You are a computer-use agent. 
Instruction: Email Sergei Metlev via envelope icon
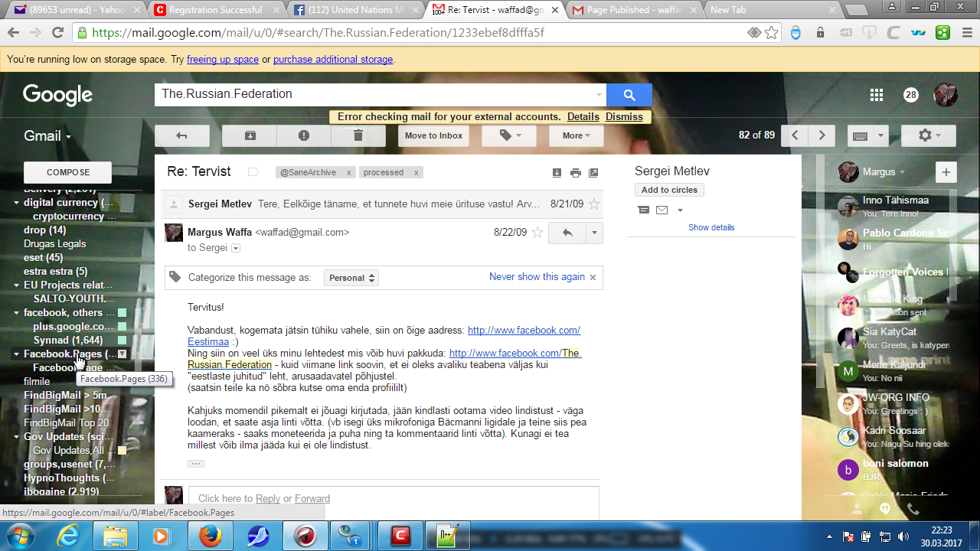coord(662,210)
